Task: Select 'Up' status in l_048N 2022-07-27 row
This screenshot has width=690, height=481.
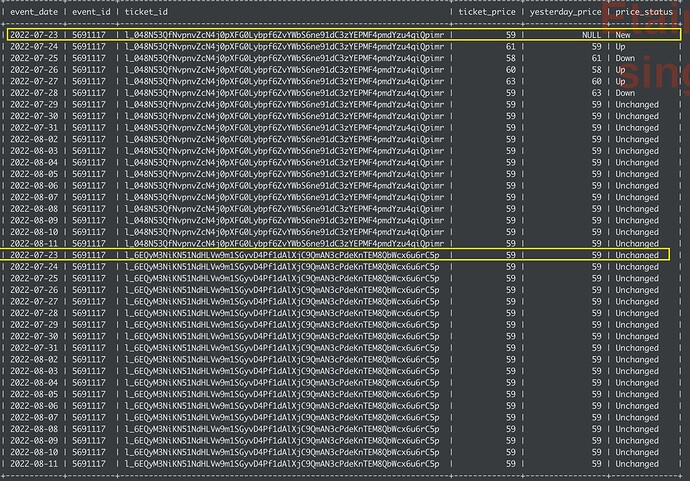Action: tap(620, 81)
